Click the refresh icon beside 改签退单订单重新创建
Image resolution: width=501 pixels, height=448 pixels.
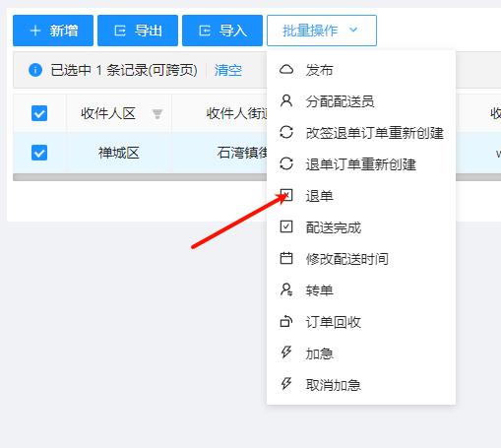[286, 132]
